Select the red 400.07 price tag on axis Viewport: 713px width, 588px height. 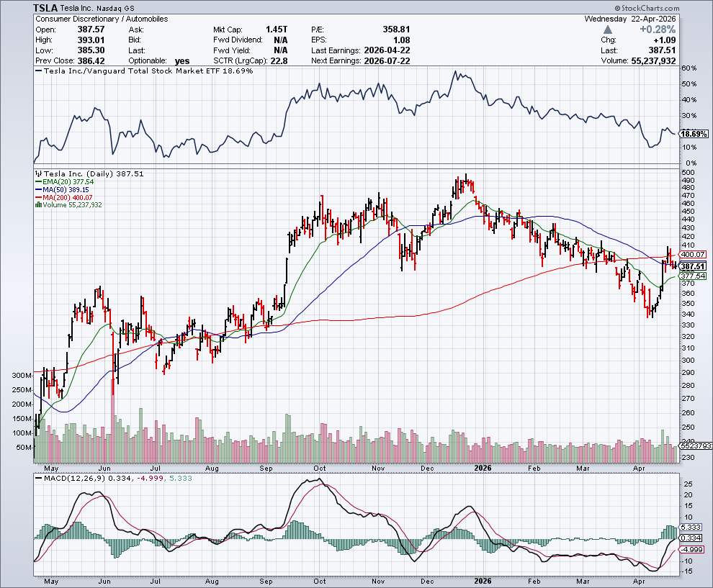point(692,254)
